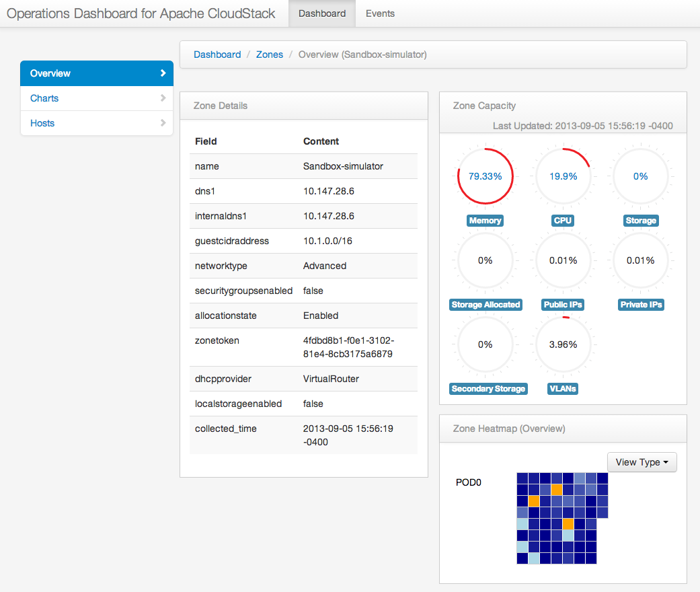Viewport: 700px width, 592px height.
Task: Click the Storage 0% gauge
Action: point(641,176)
